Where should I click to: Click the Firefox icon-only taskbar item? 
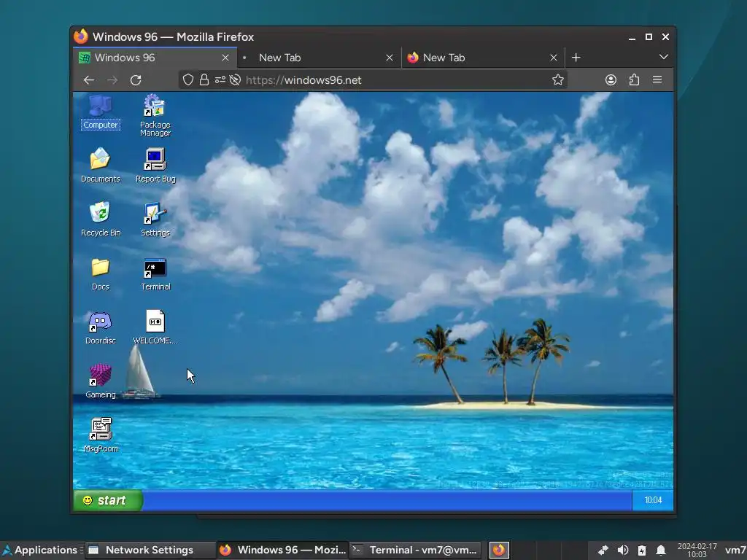tap(499, 550)
